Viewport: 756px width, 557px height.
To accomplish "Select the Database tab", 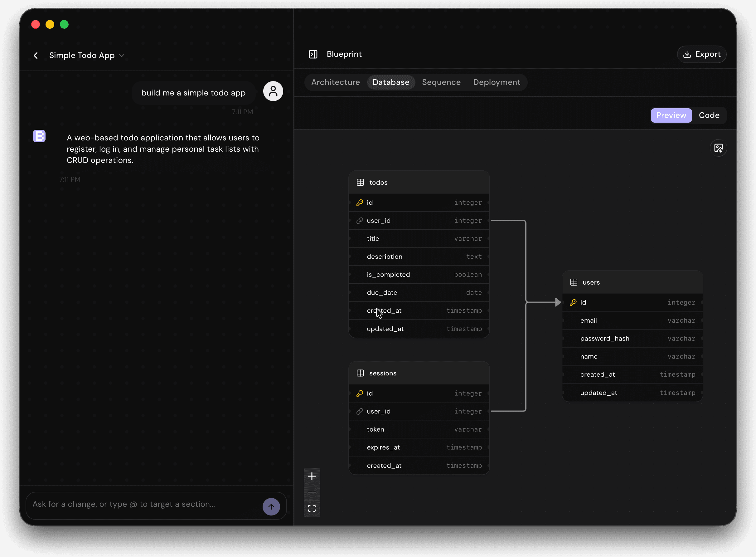I will (391, 82).
